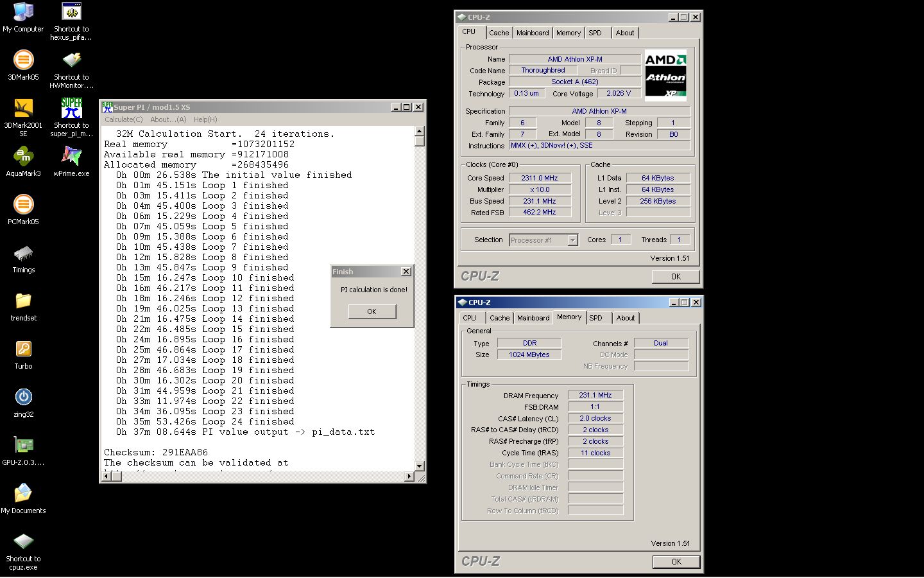Screen dimensions: 924x578
Task: Click the top CPU-Z title bar icon
Action: 461,17
